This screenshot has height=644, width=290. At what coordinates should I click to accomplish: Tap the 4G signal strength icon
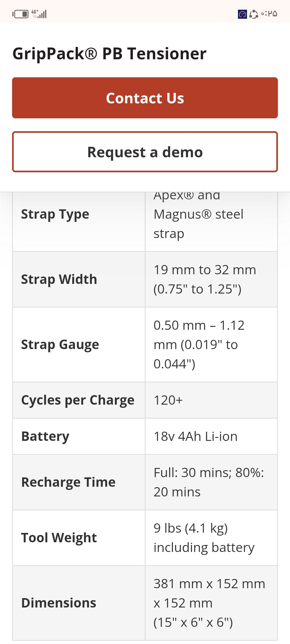[39, 14]
